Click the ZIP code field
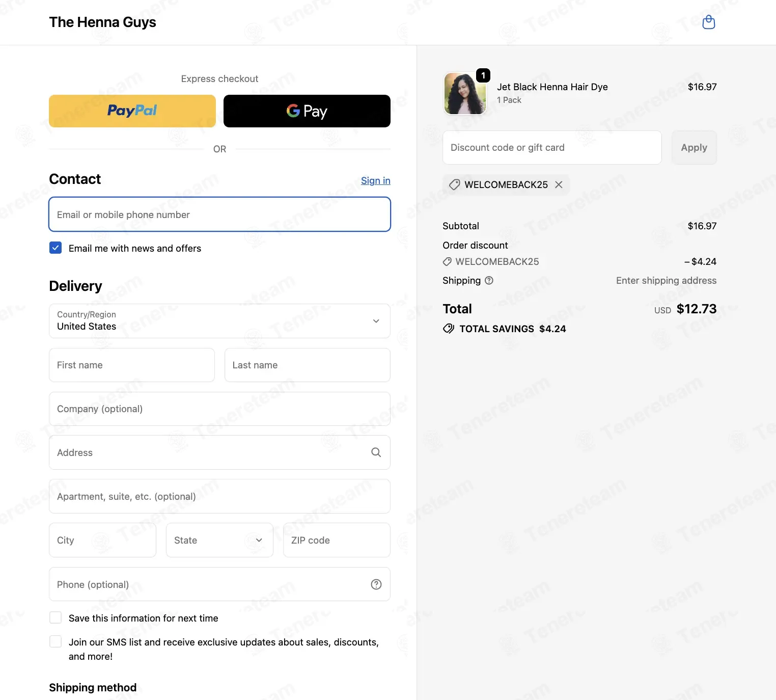This screenshot has height=700, width=776. point(337,540)
